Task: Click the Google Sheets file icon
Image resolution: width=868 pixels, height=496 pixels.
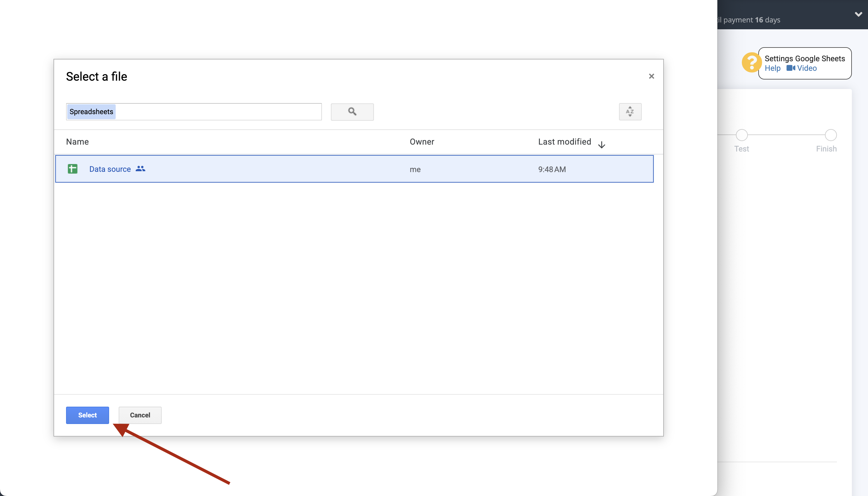Action: 72,169
